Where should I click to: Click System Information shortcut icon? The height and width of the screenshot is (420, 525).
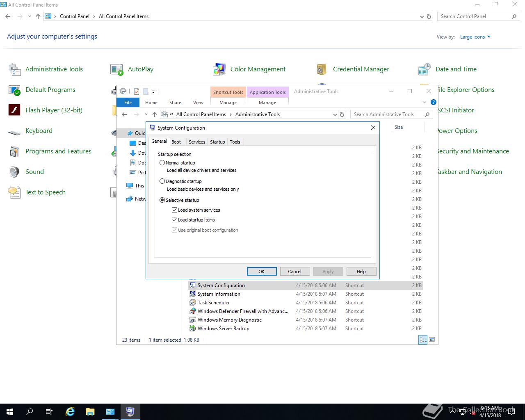click(x=192, y=294)
